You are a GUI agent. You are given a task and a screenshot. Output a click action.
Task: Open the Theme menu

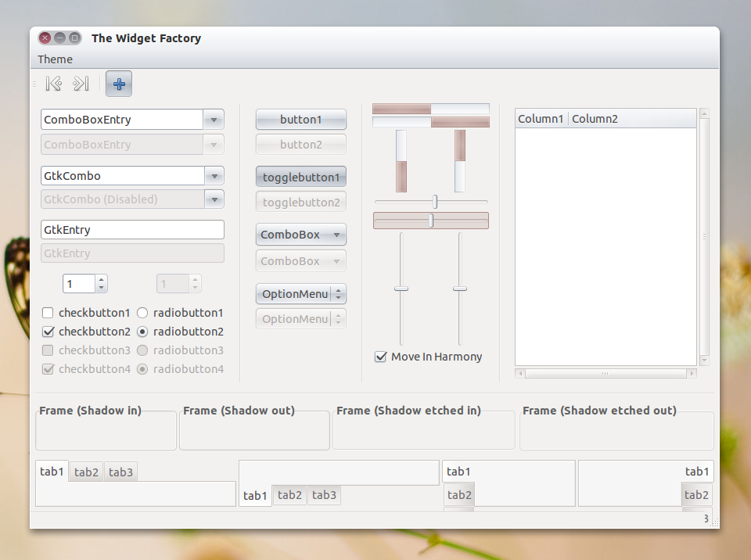click(x=55, y=59)
